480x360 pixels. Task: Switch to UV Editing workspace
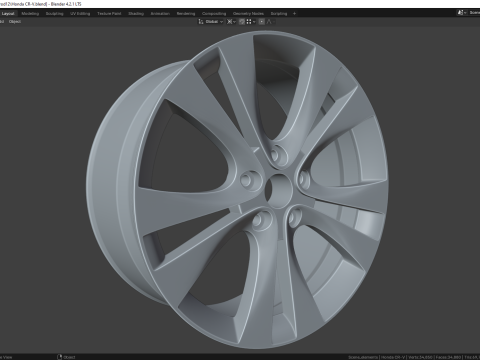point(80,14)
